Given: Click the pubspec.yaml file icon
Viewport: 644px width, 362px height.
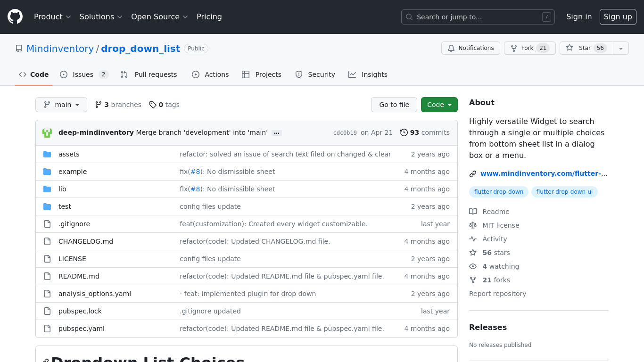Looking at the screenshot, I should [x=47, y=329].
